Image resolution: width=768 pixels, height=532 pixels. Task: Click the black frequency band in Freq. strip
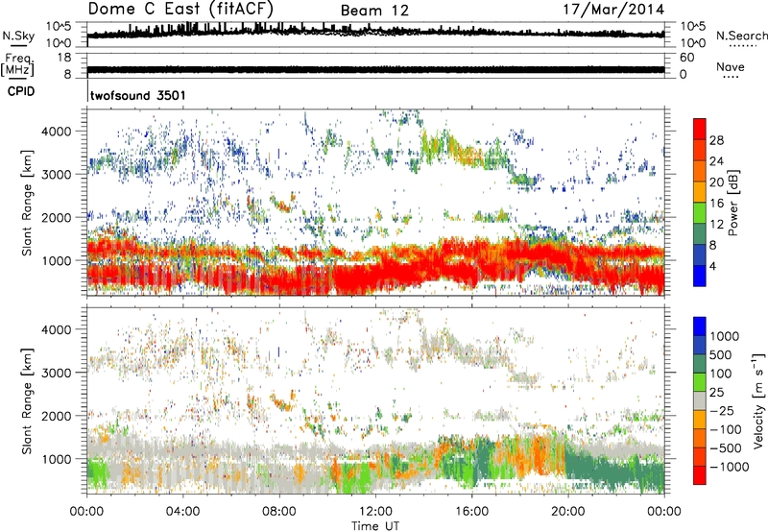coord(375,69)
